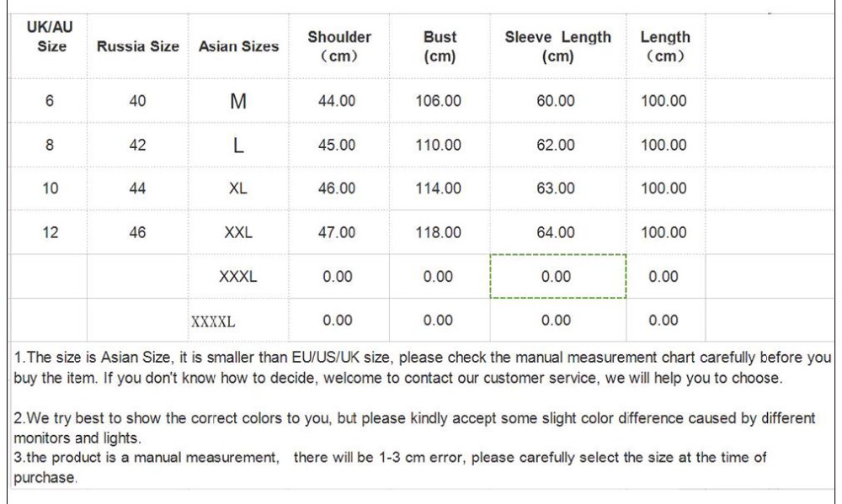Image resolution: width=842 pixels, height=504 pixels.
Task: Click the Asian size L cell
Action: (238, 146)
